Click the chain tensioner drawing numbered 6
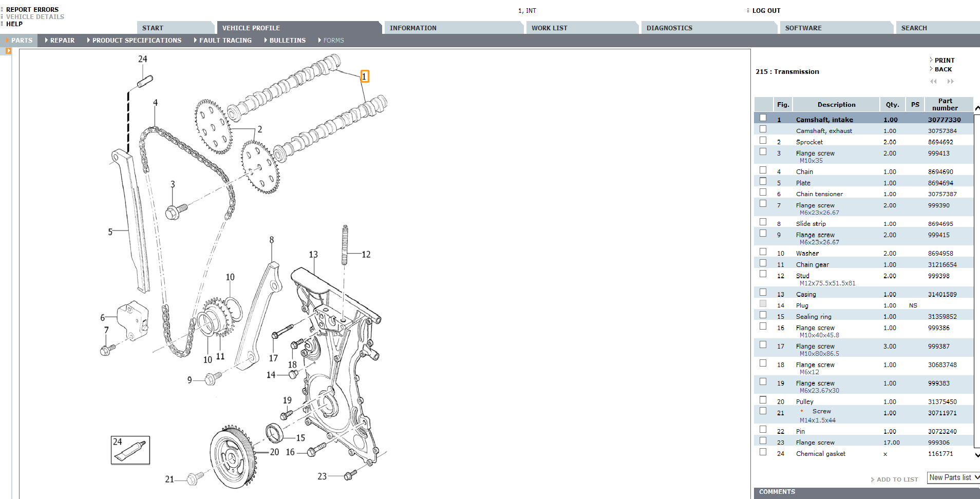 click(x=133, y=319)
